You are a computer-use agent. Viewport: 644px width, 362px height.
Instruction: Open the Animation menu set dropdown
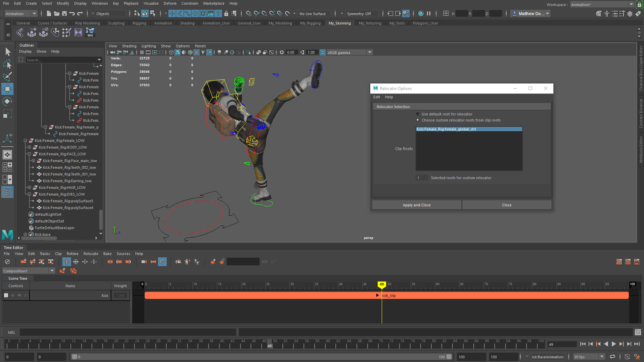(x=21, y=14)
